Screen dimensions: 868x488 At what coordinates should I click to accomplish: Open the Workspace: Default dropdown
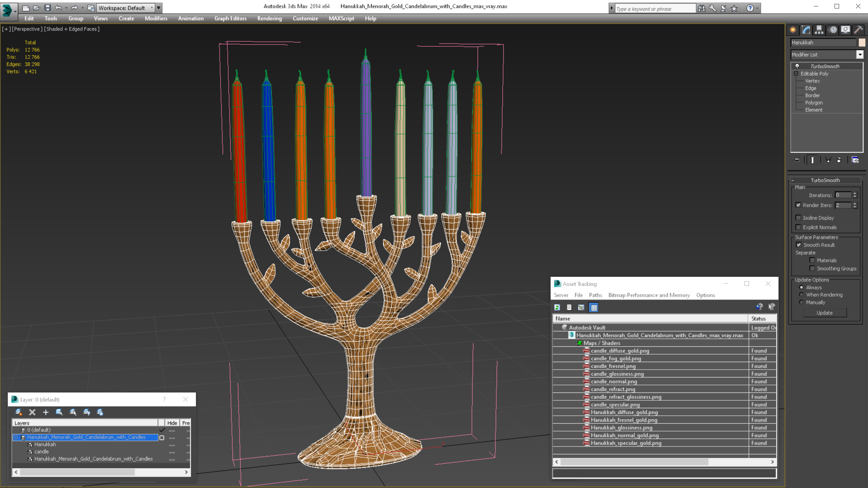(125, 8)
